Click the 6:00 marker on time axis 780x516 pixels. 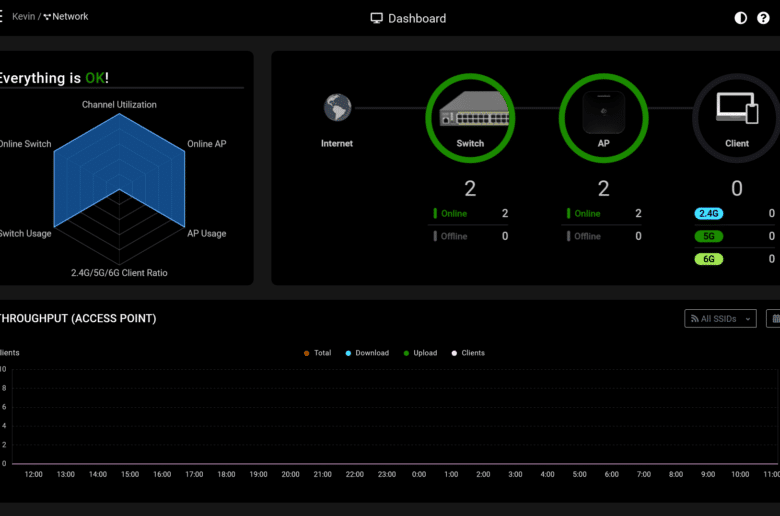(x=611, y=474)
